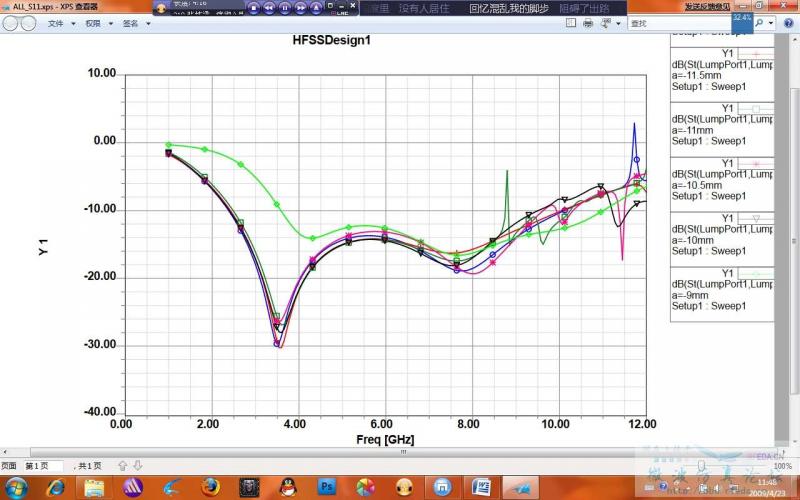The height and width of the screenshot is (500, 800).
Task: Click the 第1页 page number field
Action: (44, 466)
